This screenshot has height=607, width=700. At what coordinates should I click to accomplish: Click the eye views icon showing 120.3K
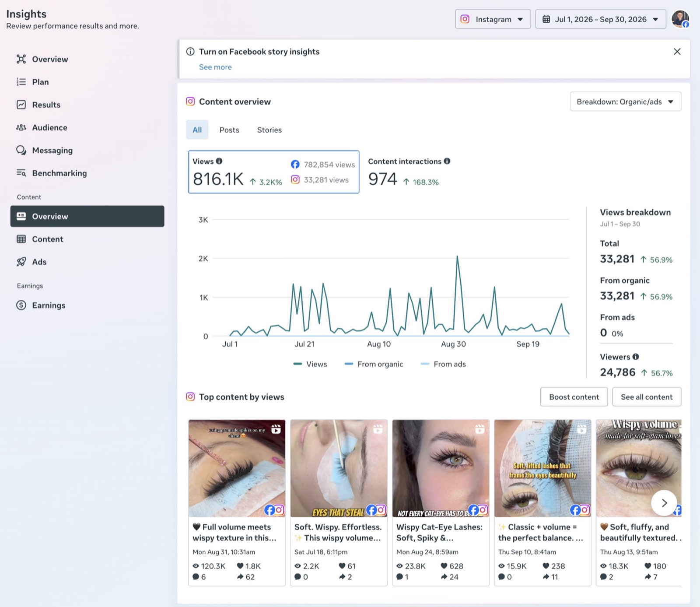196,566
